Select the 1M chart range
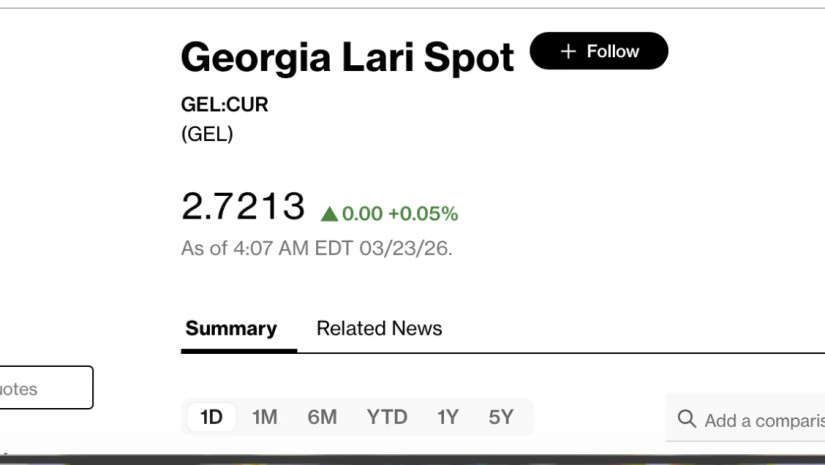Viewport: 825px width, 465px height. (x=264, y=417)
